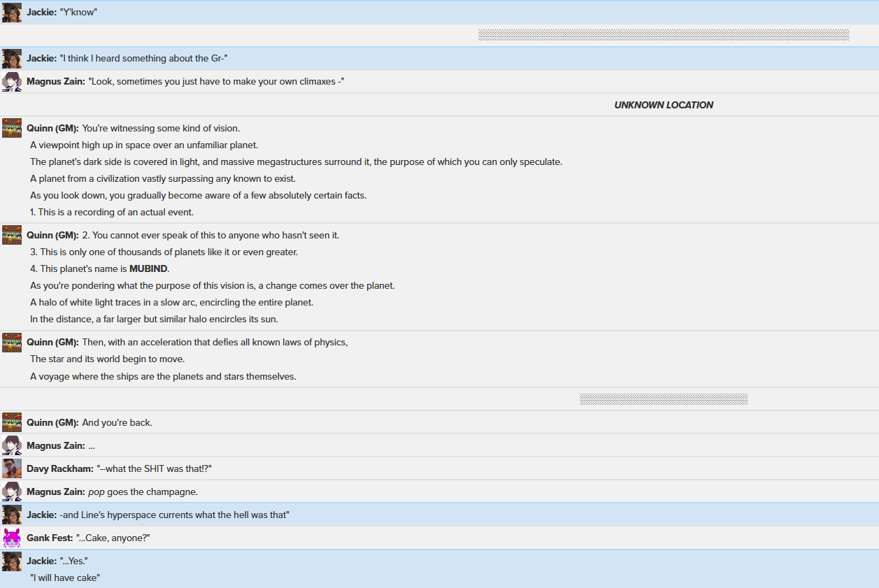This screenshot has width=879, height=588.
Task: Click Jackie's avatar beside "Line's hyperspace currents"
Action: pos(12,515)
